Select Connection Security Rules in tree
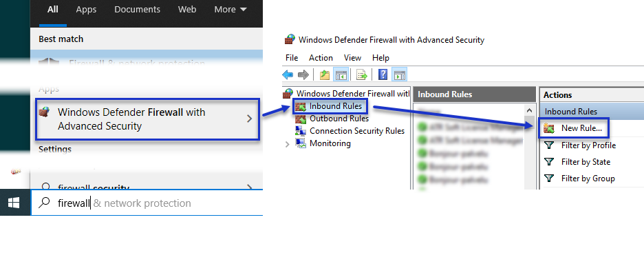The width and height of the screenshot is (644, 264). pos(357,131)
